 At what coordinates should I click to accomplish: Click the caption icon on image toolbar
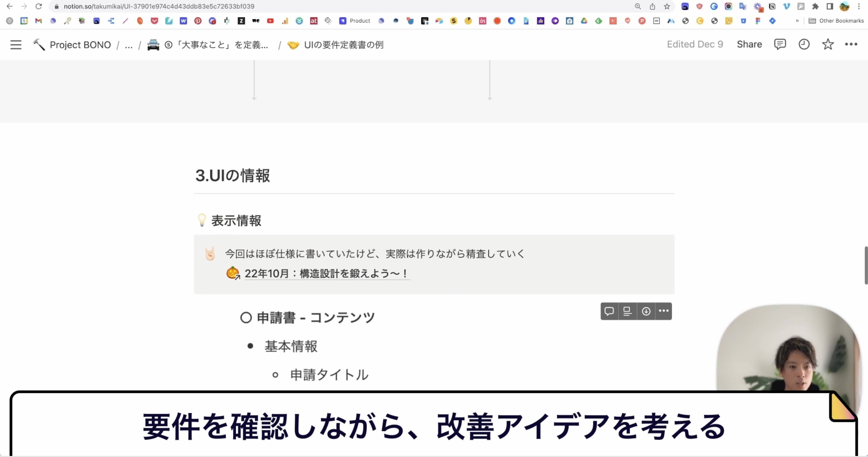pos(627,311)
